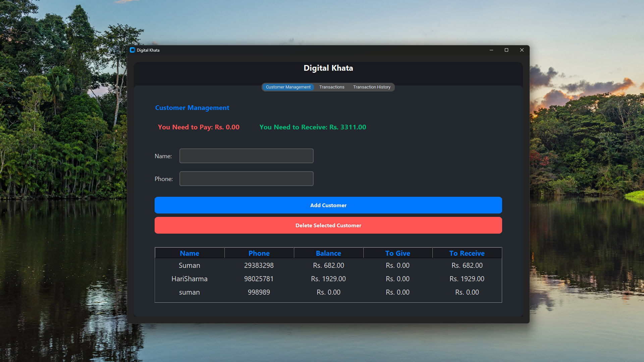This screenshot has height=362, width=644.
Task: Click the You Need to Pay total
Action: (x=199, y=127)
